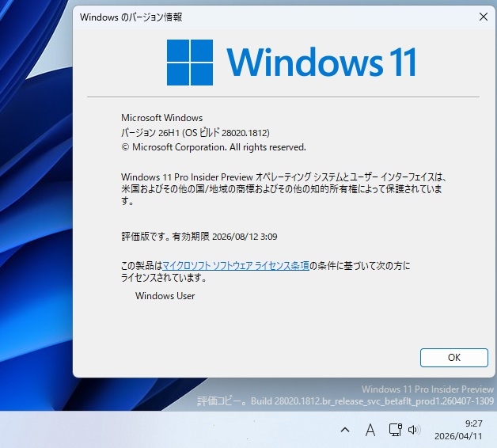
Task: Click the copyright line '© Microsoft Corporation. All rights reserved.'
Action: tap(214, 147)
